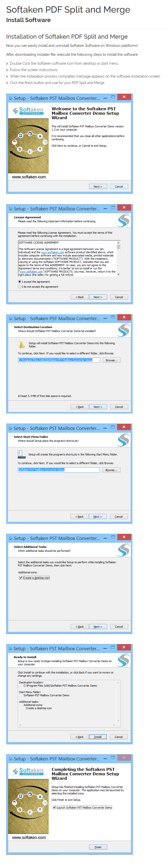Click Cancel in Select Destination Location window

point(119,407)
